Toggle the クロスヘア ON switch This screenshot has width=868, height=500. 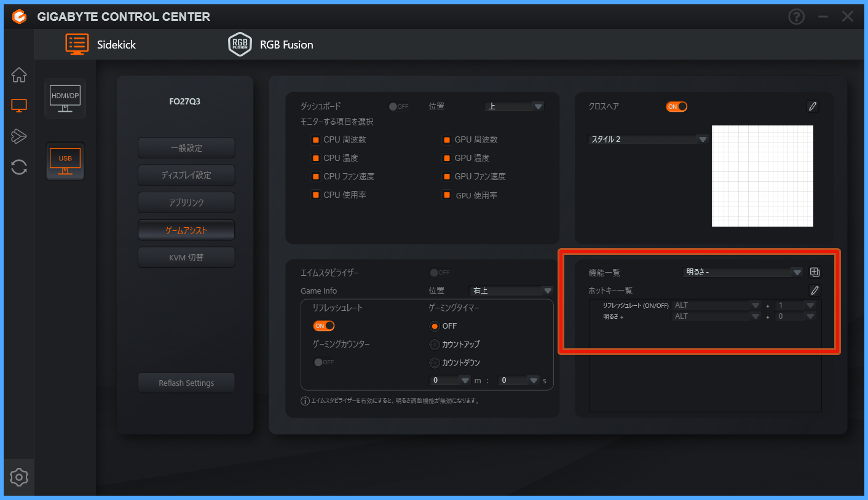pos(676,106)
